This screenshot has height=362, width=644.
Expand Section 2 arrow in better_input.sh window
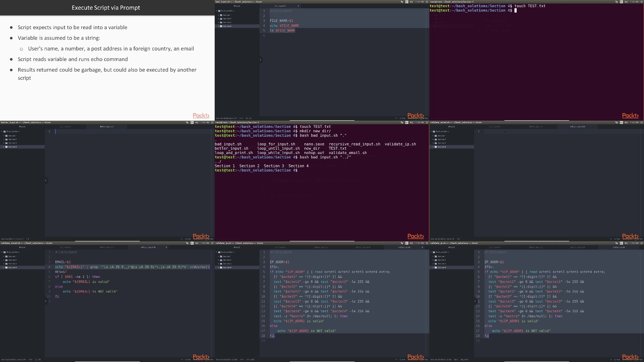4,139
